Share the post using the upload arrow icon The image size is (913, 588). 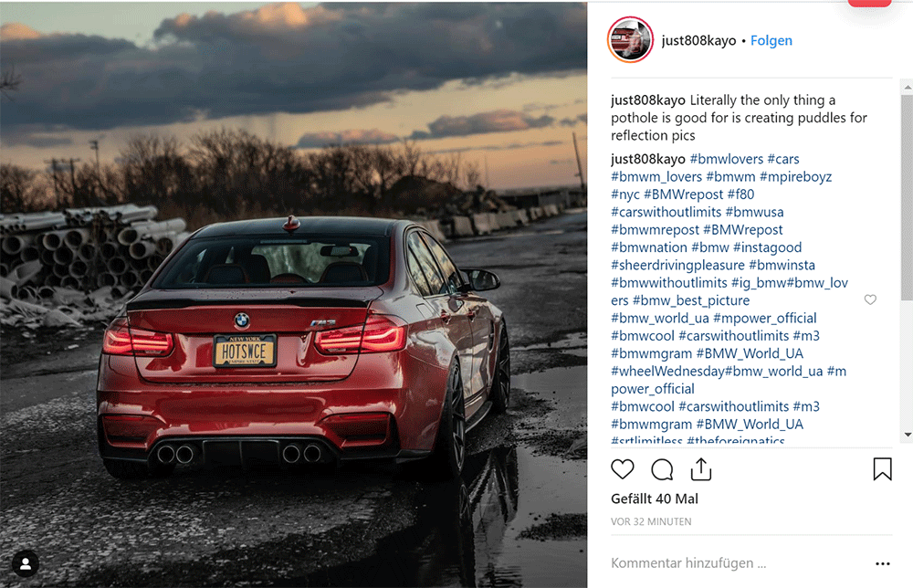point(701,469)
